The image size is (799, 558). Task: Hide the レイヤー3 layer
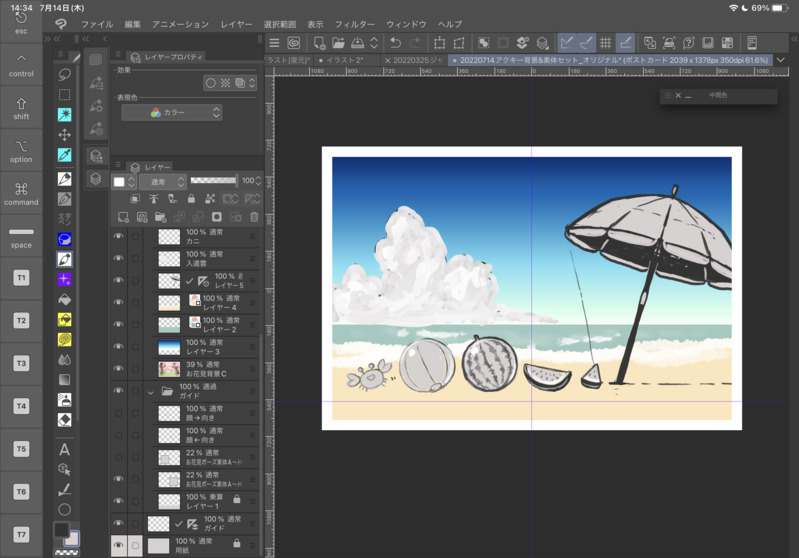pos(118,347)
